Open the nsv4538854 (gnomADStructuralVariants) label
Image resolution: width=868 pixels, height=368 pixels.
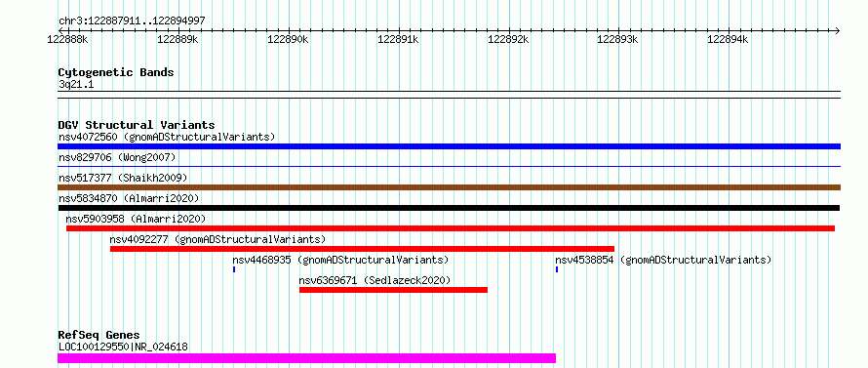pyautogui.click(x=663, y=260)
